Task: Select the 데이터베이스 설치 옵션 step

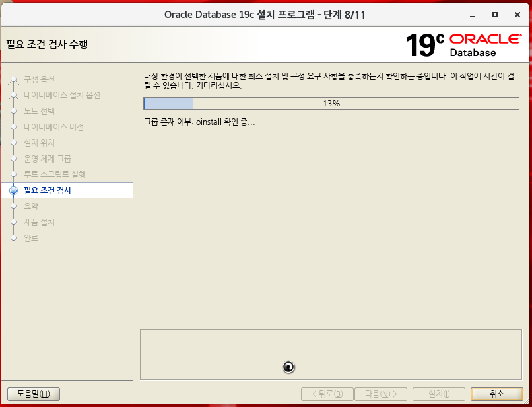Action: point(62,95)
